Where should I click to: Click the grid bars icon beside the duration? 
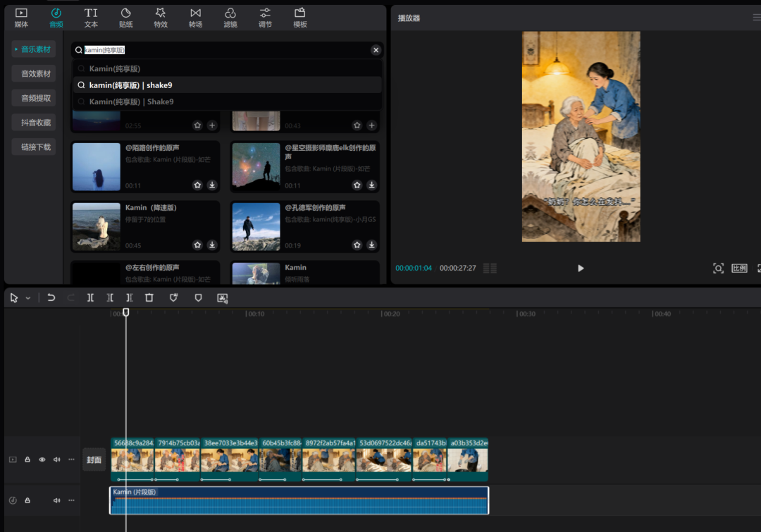(x=490, y=268)
